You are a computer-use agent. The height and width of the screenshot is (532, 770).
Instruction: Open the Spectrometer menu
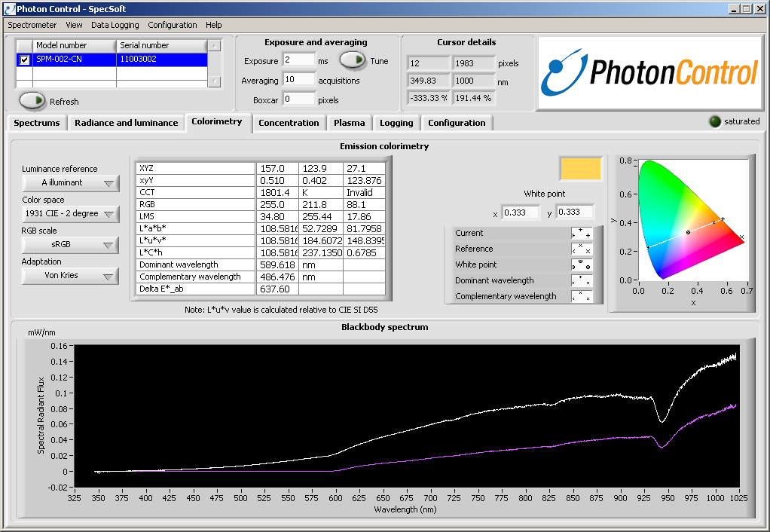click(32, 25)
